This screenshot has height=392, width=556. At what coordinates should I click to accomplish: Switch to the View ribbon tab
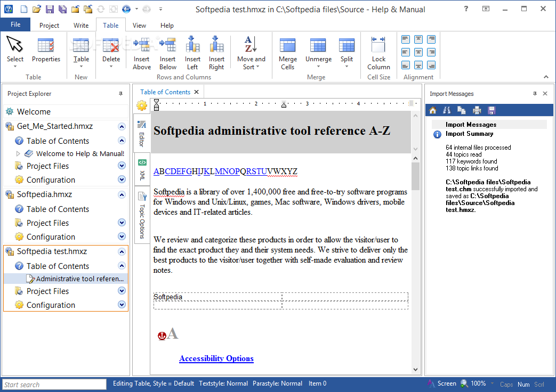(139, 26)
